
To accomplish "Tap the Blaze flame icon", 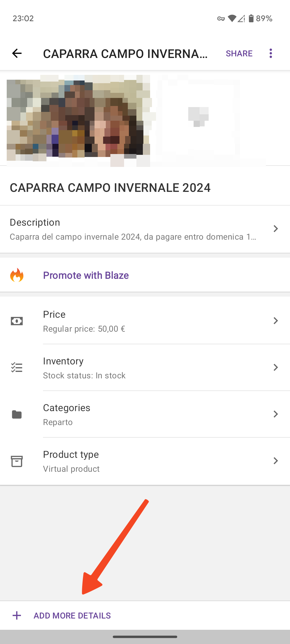I will pos(17,275).
